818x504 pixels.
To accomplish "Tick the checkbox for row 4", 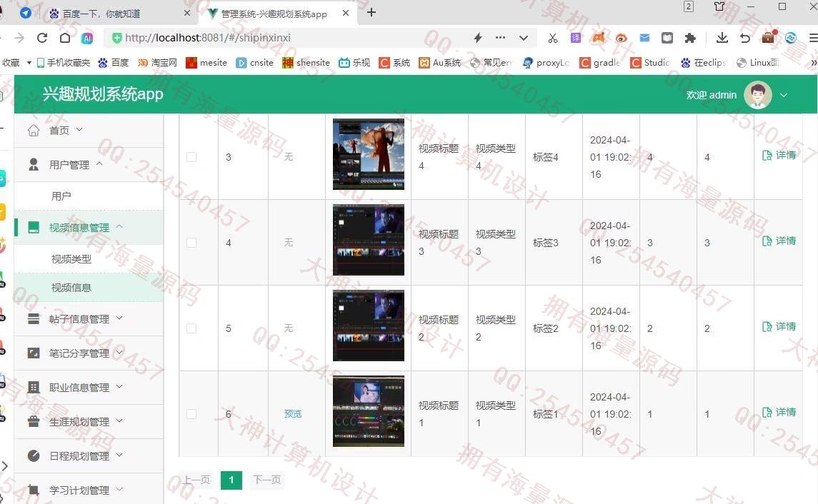I will 191,242.
